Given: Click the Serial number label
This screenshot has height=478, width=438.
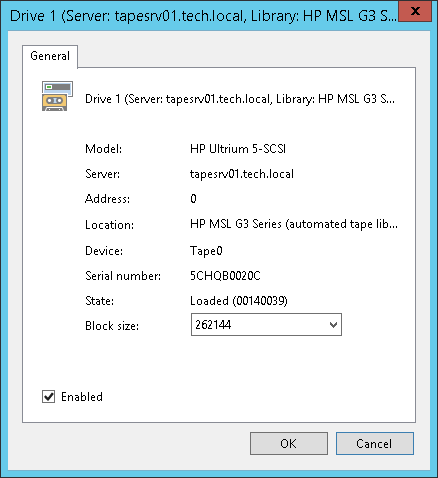Looking at the screenshot, I should (x=123, y=276).
